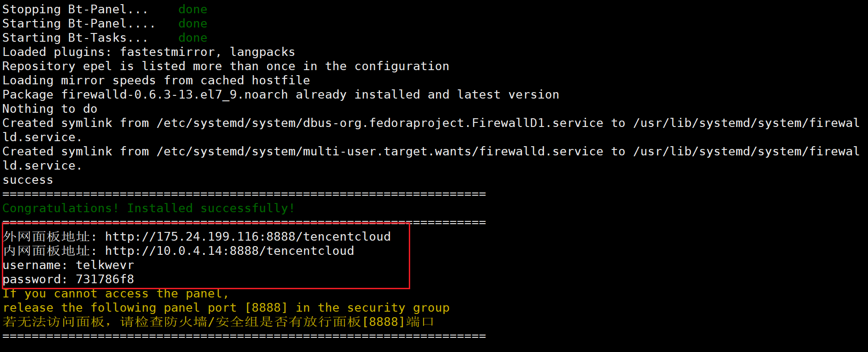Click the firewalld-0.6.3-13.el7_9.noarch package name

[x=175, y=94]
